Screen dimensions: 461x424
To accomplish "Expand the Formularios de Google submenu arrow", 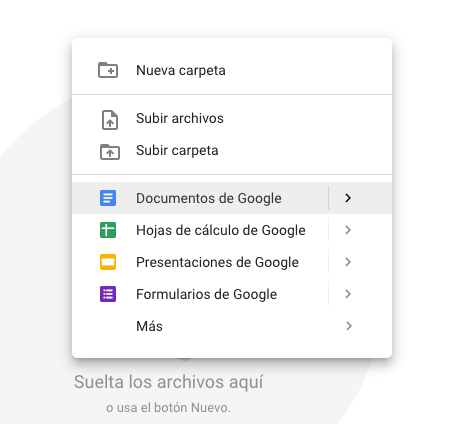I will pyautogui.click(x=348, y=294).
